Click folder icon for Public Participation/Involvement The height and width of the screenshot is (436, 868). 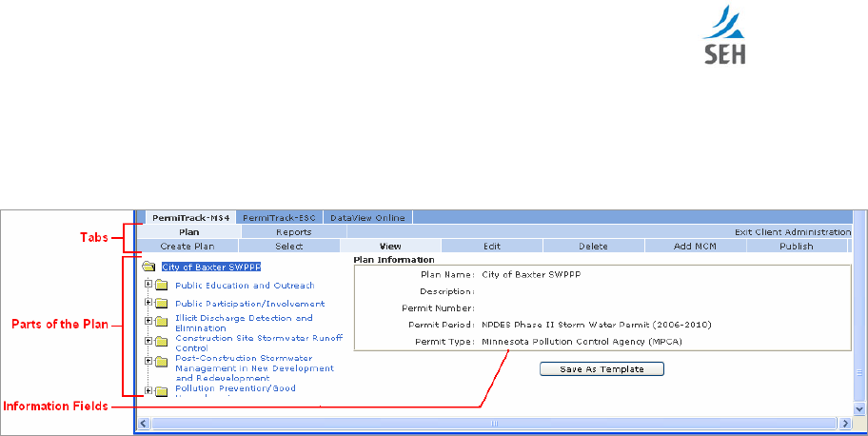tap(161, 304)
